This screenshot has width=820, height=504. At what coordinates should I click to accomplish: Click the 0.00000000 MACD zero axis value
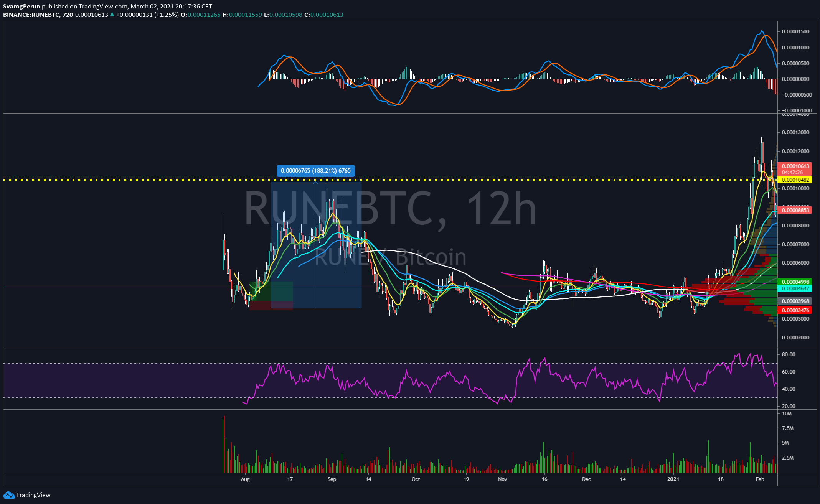click(x=795, y=79)
